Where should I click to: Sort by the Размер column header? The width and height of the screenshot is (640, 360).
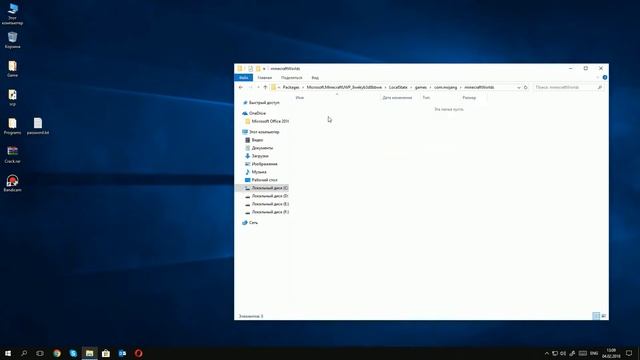point(469,98)
